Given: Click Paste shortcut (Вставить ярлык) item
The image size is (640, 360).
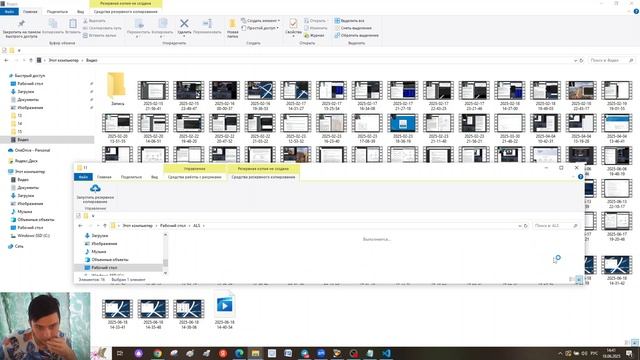Looking at the screenshot, I should (x=100, y=36).
